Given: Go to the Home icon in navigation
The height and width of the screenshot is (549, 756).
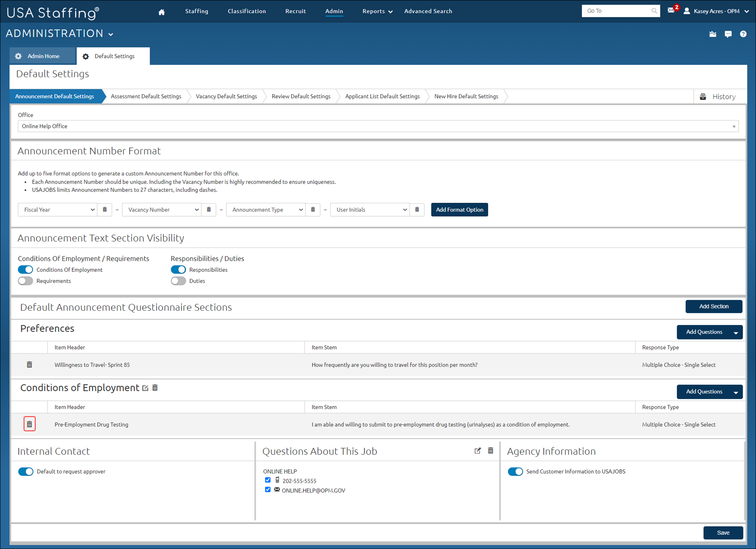Looking at the screenshot, I should (161, 12).
